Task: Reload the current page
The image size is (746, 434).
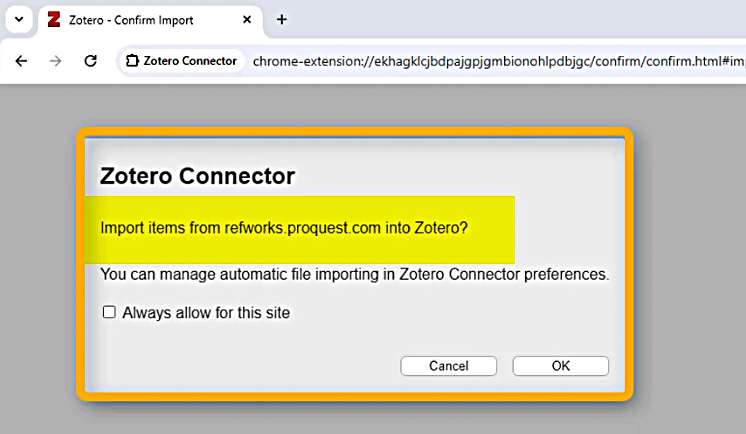Action: pyautogui.click(x=90, y=61)
